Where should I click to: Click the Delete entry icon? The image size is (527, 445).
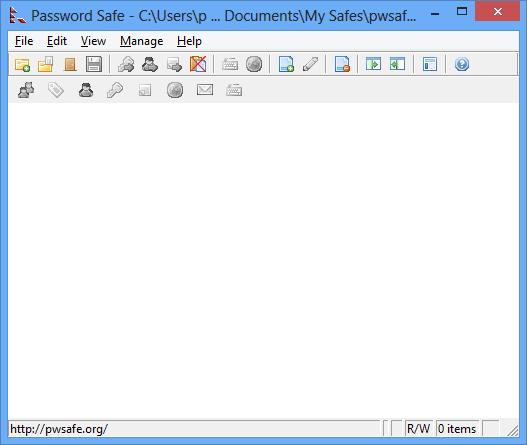click(x=342, y=64)
